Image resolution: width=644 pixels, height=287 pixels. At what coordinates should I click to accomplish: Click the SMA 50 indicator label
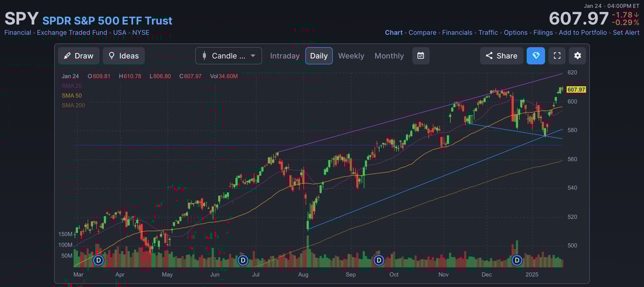pyautogui.click(x=72, y=96)
